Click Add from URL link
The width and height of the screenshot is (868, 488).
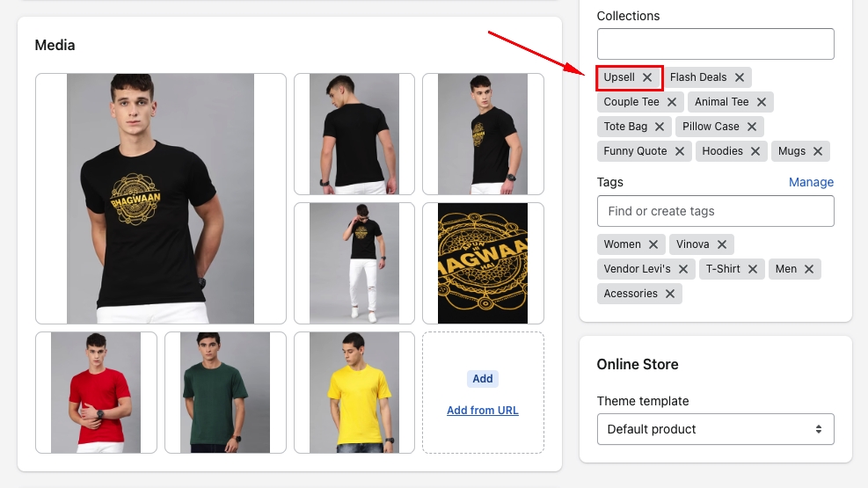pos(483,411)
